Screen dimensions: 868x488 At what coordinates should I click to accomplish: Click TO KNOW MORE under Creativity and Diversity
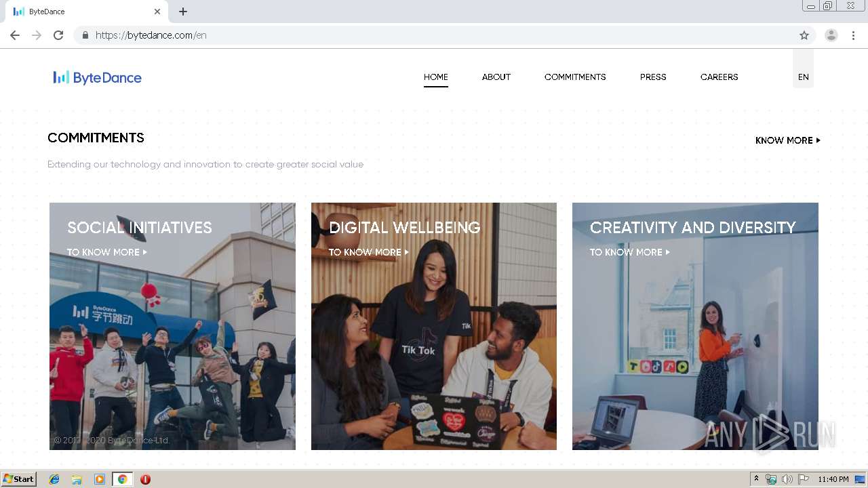click(x=630, y=252)
